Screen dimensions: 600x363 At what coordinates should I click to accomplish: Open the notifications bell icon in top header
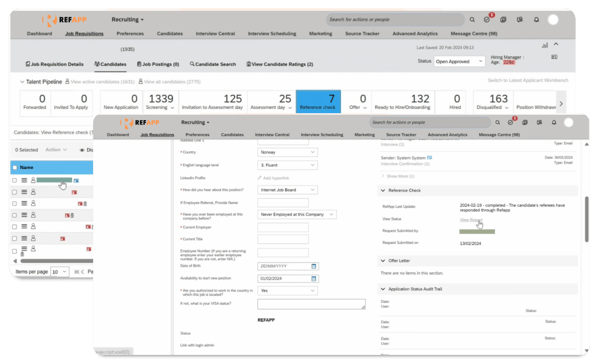(x=536, y=20)
